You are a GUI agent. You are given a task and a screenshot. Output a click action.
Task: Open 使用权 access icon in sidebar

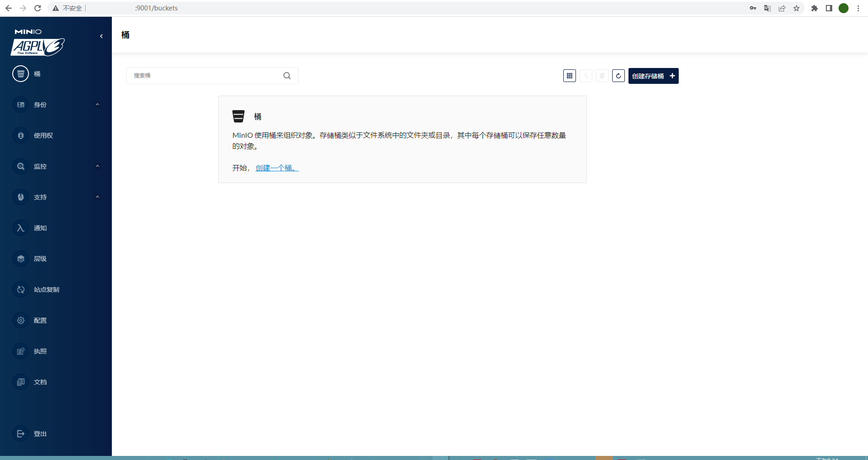20,136
